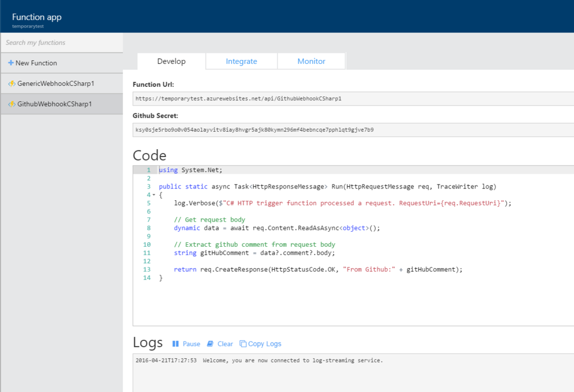Select the GithubWebhookCSharp1 function icon
The height and width of the screenshot is (392, 574).
coord(12,104)
